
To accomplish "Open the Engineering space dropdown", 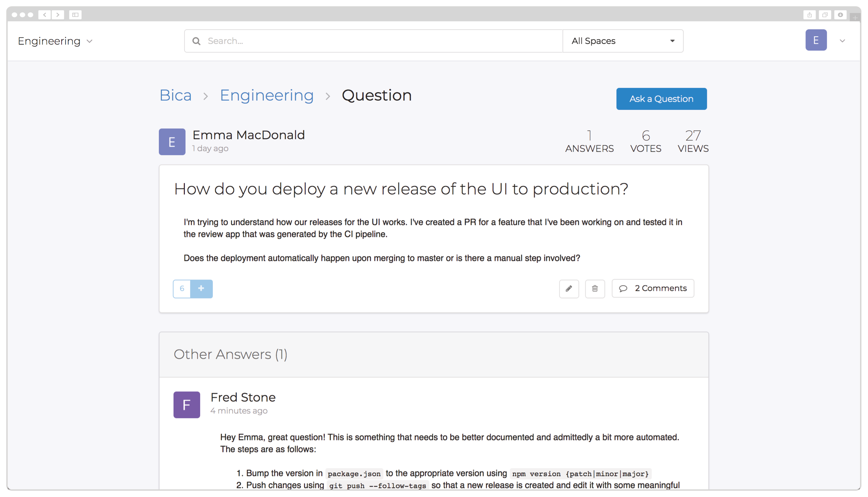I will pyautogui.click(x=55, y=41).
